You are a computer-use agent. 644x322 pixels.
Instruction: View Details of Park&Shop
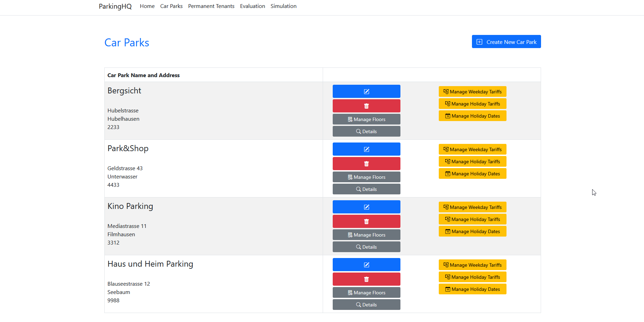[x=366, y=189]
